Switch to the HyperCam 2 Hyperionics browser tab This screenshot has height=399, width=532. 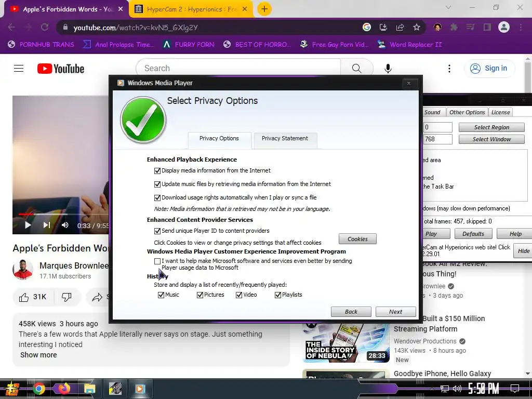click(190, 9)
